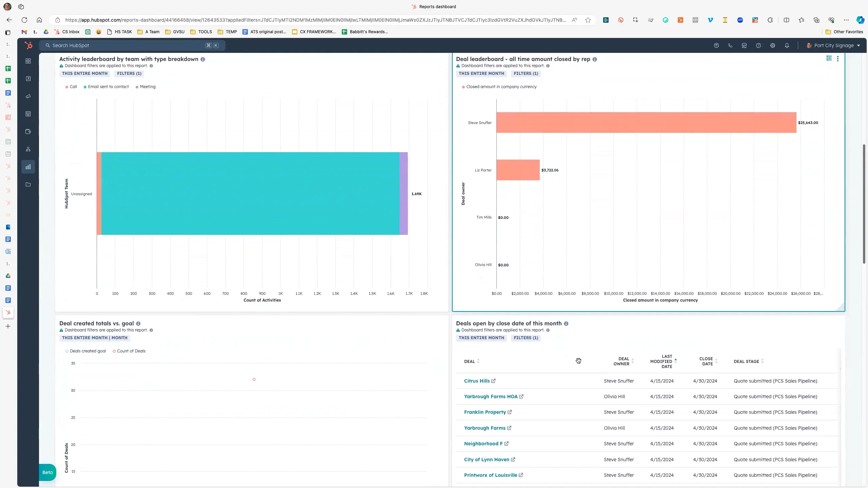Image resolution: width=868 pixels, height=488 pixels.
Task: Open the Marketing megaphone icon in the sidebar
Action: (28, 96)
